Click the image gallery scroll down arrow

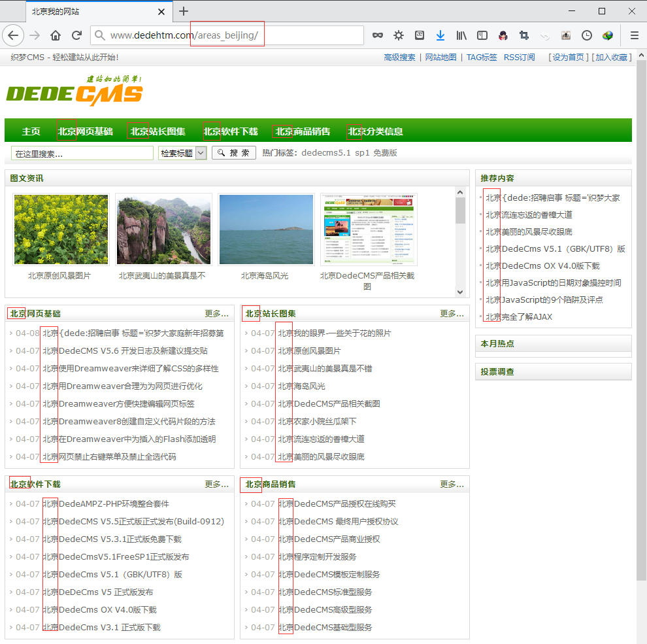(460, 292)
